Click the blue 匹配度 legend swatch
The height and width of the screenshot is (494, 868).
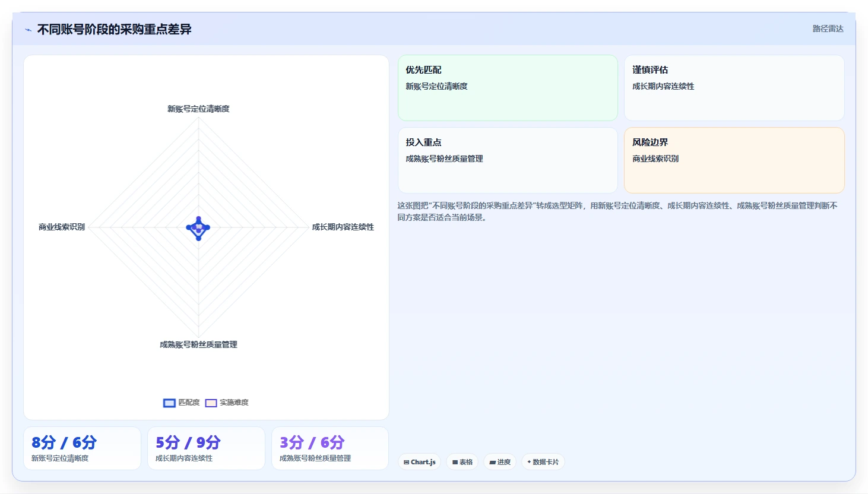tap(169, 403)
